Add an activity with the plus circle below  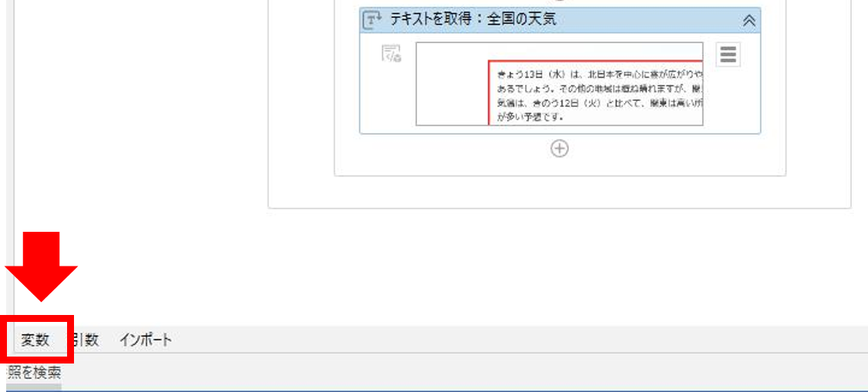tap(560, 149)
